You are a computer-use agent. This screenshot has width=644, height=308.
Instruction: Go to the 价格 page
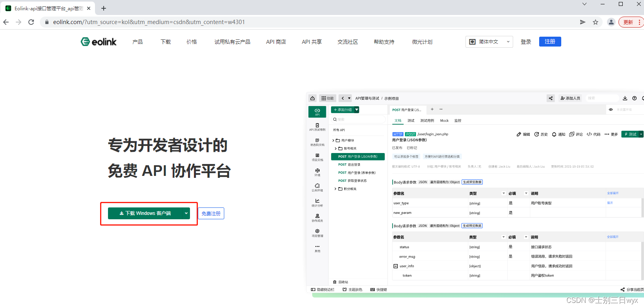192,42
